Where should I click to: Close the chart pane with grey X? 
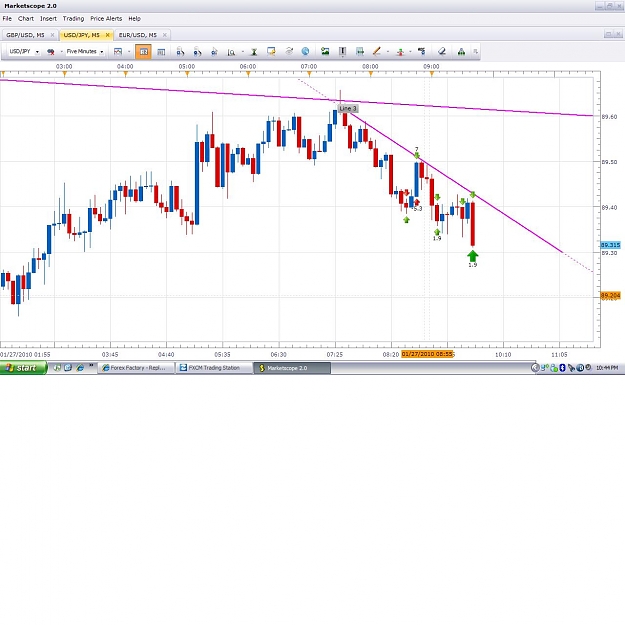pyautogui.click(x=619, y=34)
